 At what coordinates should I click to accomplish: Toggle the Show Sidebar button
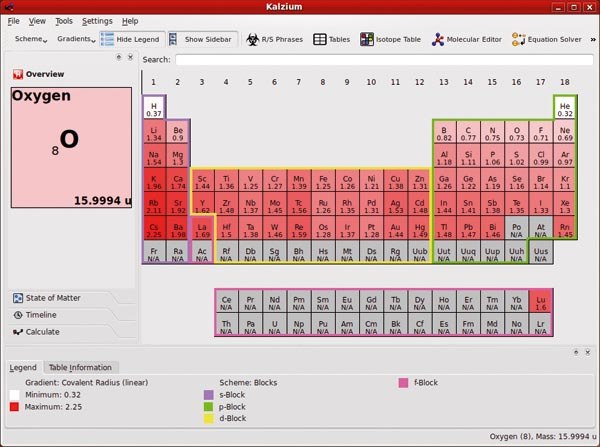(203, 39)
